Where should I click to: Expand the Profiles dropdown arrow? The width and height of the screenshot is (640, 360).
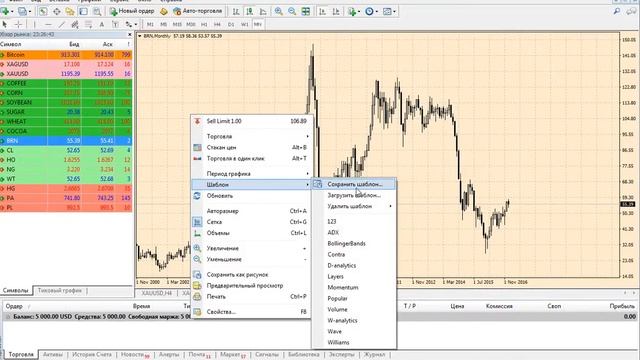click(x=30, y=11)
